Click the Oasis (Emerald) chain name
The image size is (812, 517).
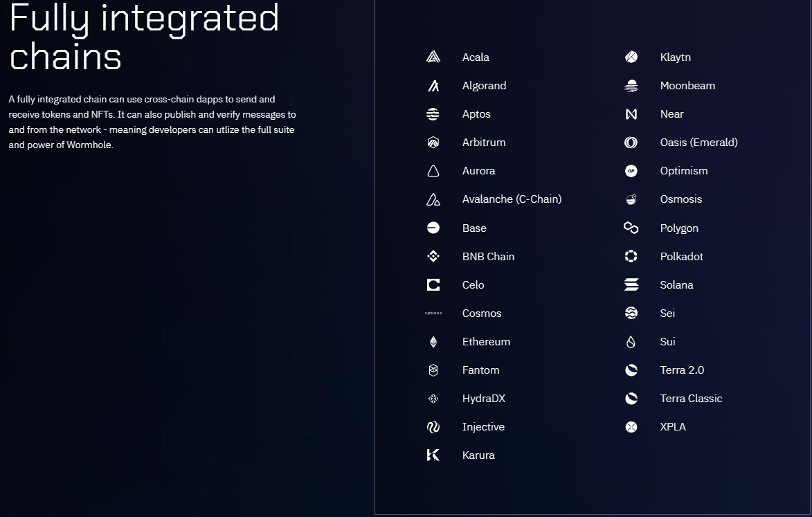pyautogui.click(x=698, y=143)
